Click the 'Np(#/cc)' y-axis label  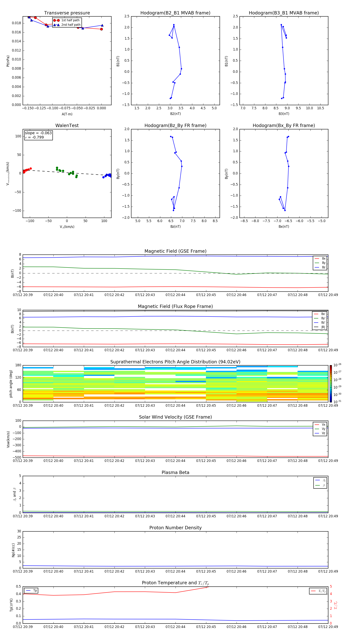(x=13, y=550)
